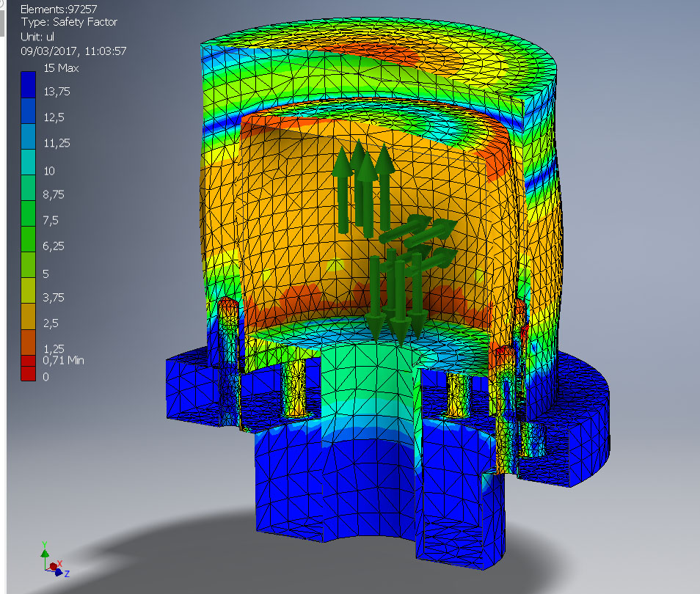The height and width of the screenshot is (594, 700).
Task: Click the origin point of the coordinate triad
Action: [x=45, y=570]
